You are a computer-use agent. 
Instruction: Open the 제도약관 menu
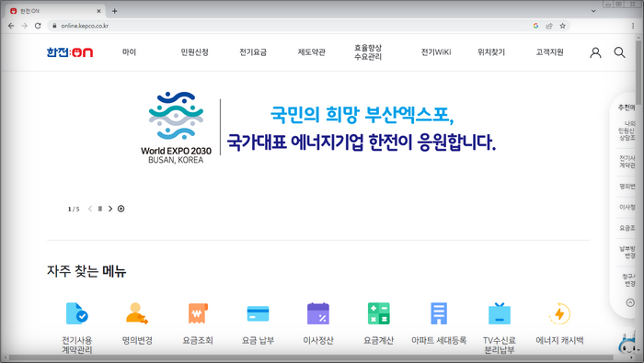tap(311, 52)
